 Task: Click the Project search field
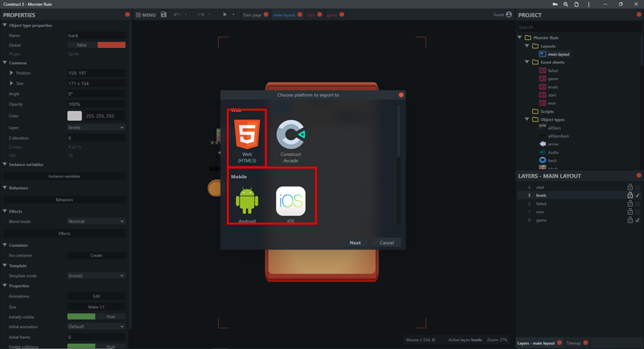click(578, 27)
